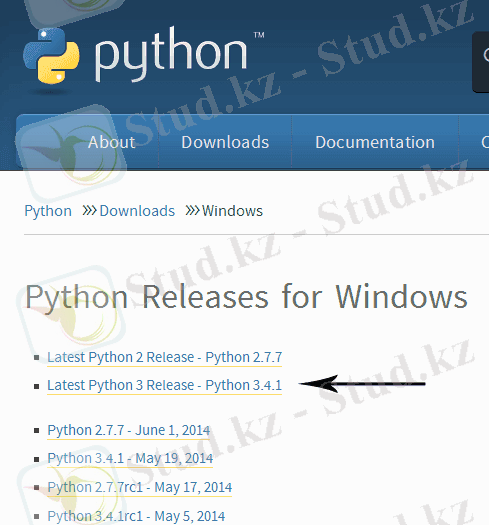
Task: Click the Windows breadcrumb text
Action: point(232,211)
